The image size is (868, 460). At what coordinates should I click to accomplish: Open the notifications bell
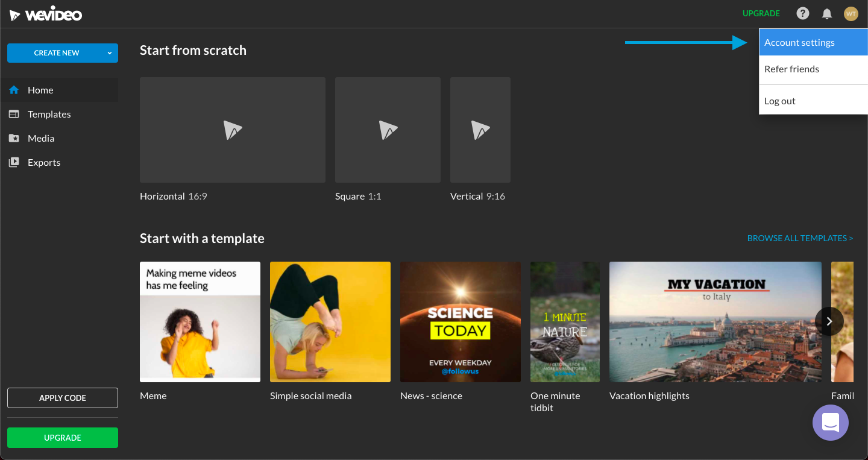[827, 13]
